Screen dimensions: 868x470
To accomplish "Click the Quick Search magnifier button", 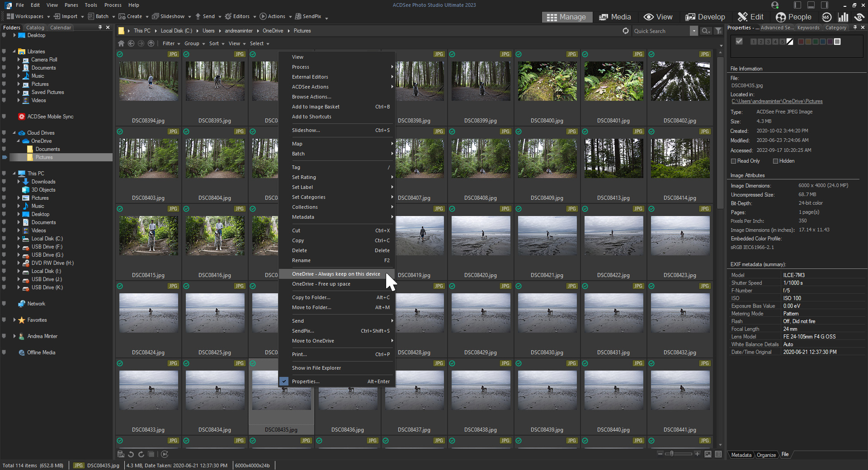I will point(705,31).
